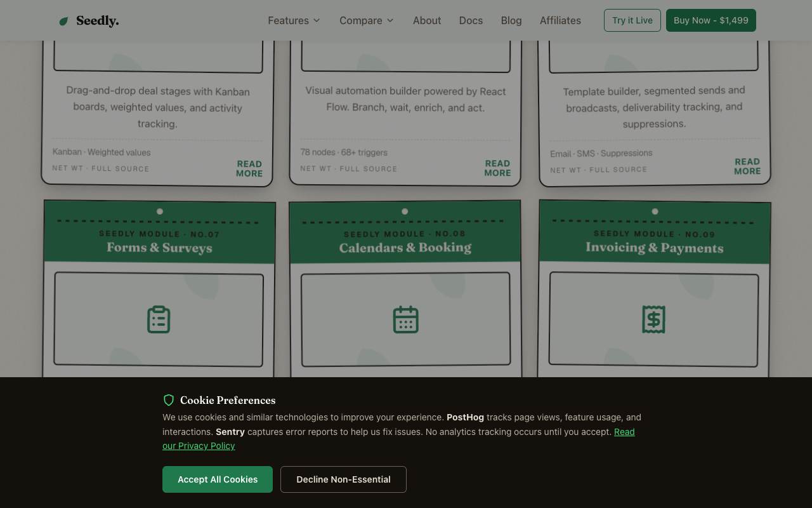Expand the Features dropdown menu
812x508 pixels.
[294, 20]
